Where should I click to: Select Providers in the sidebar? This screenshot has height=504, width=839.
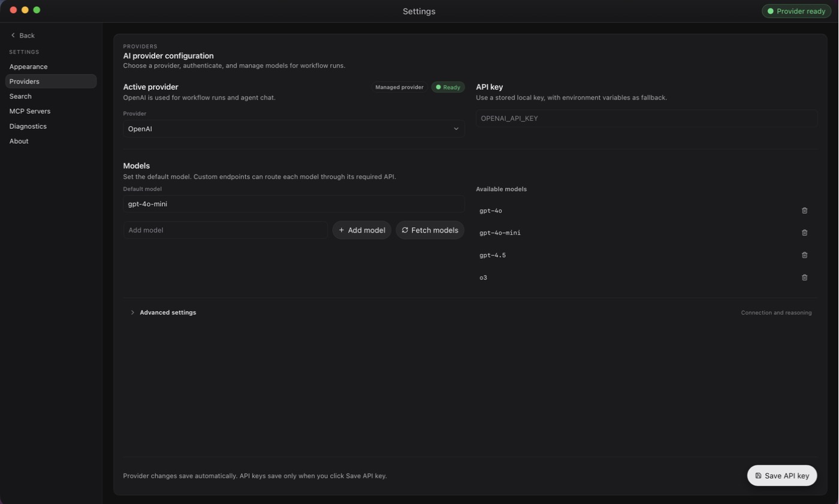[x=51, y=82]
